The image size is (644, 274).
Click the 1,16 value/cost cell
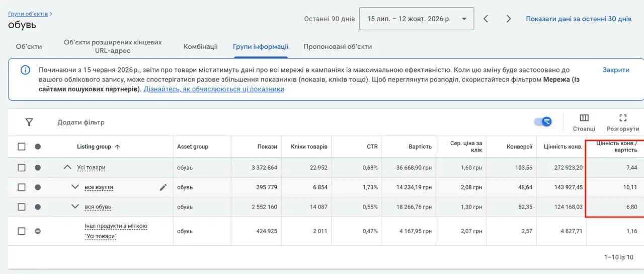(x=632, y=231)
